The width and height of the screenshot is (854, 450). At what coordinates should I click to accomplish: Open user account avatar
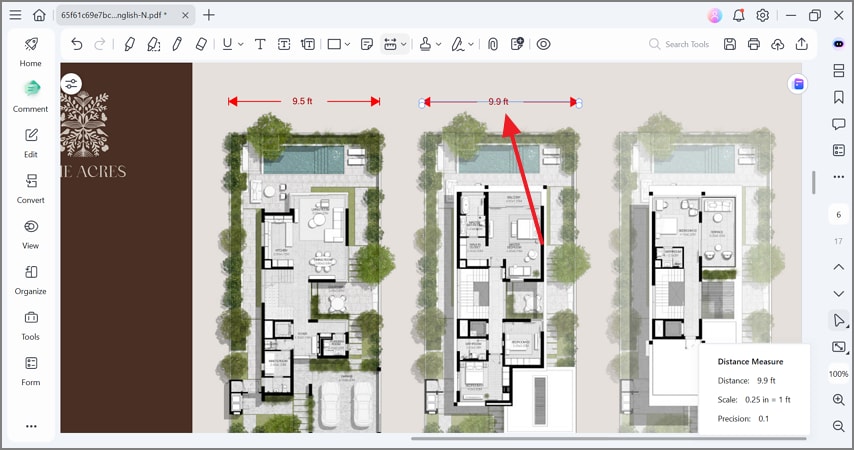[715, 15]
